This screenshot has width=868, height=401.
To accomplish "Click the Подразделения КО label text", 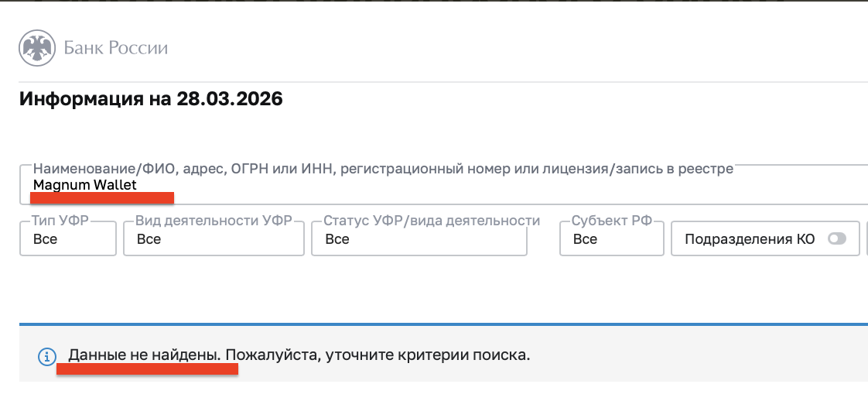I will 750,239.
